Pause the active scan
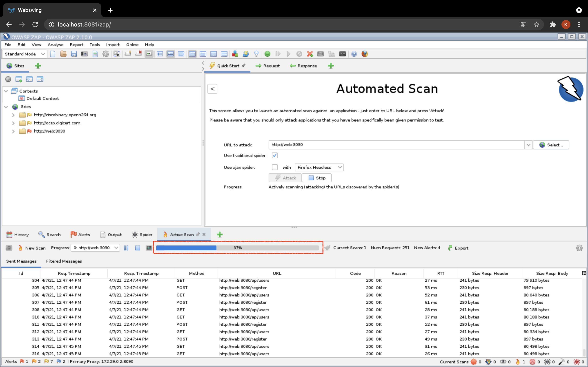Image resolution: width=588 pixels, height=367 pixels. (x=126, y=248)
